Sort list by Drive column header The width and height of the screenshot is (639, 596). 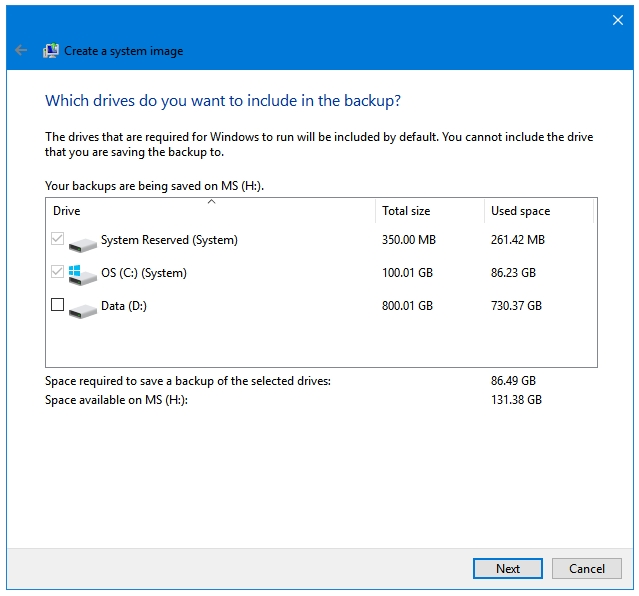[210, 211]
